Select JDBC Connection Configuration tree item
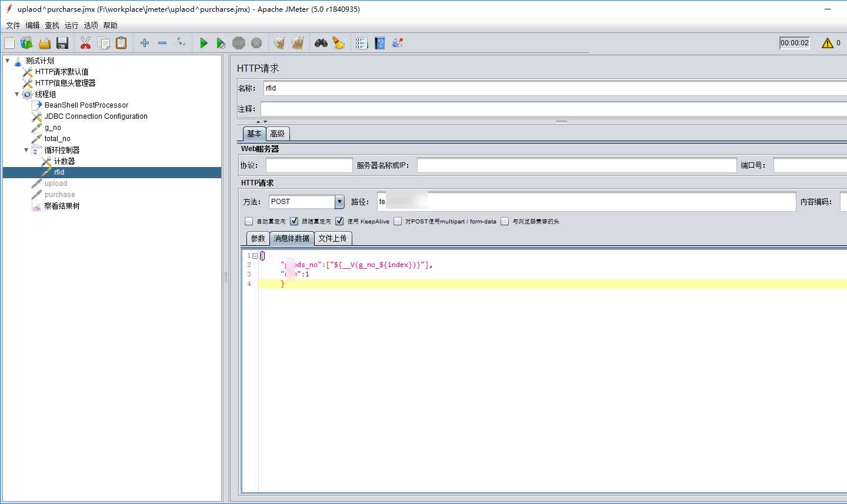 pos(96,116)
